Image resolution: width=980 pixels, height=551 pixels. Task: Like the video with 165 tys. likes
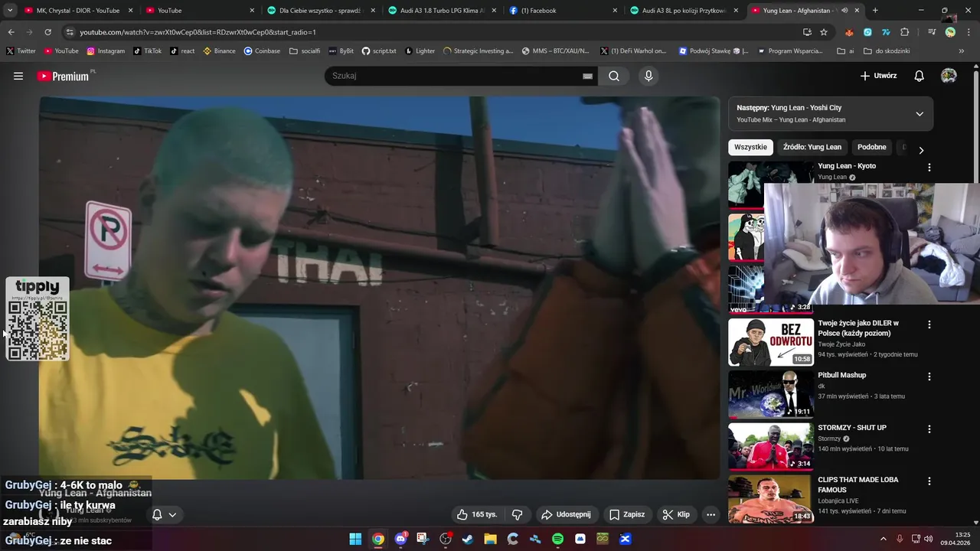(477, 514)
